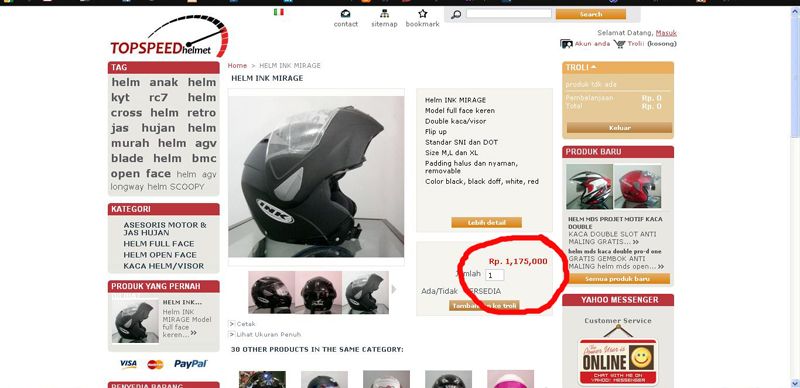Viewport: 800px width, 388px height.
Task: Show next product thumbnails with arrow
Action: coord(394,289)
